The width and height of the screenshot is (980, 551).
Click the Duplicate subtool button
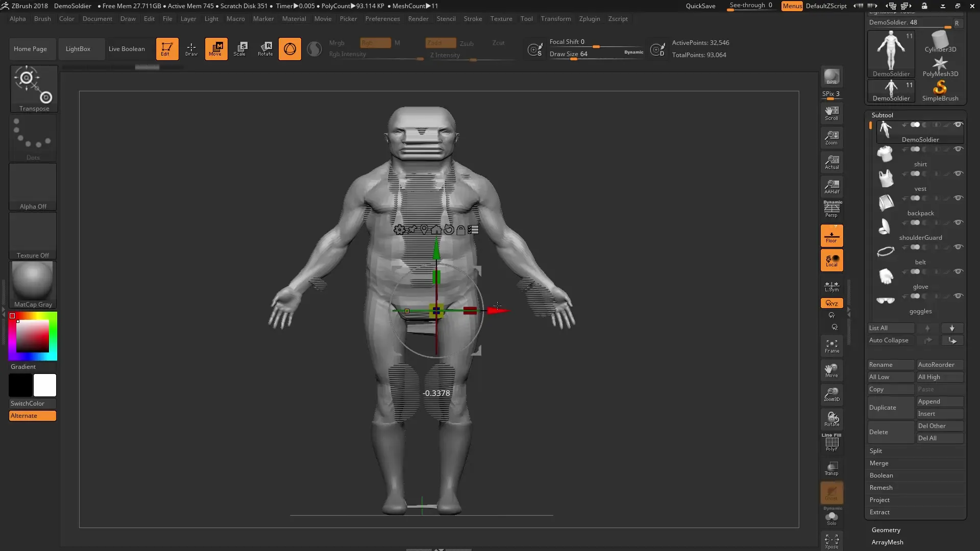point(890,408)
